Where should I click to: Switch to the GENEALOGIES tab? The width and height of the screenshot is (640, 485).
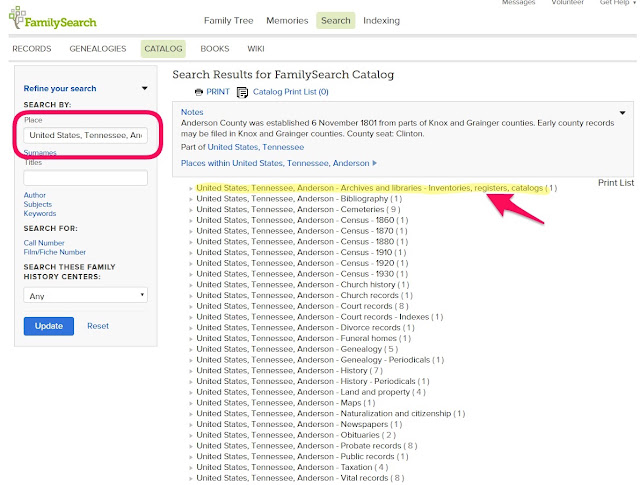click(x=98, y=49)
